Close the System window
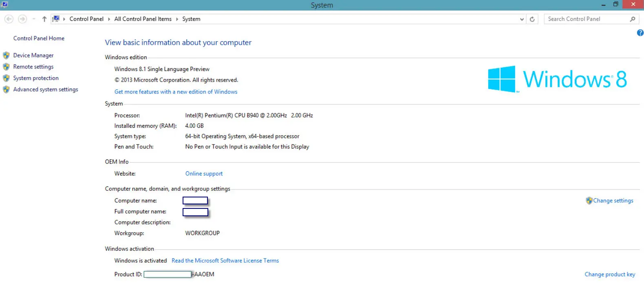This screenshot has height=288, width=644. (633, 4)
